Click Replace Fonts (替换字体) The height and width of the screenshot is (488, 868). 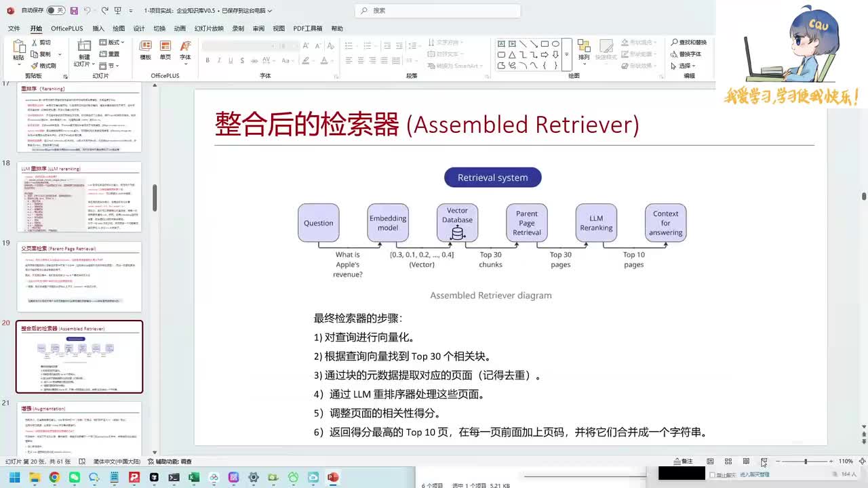coord(686,54)
